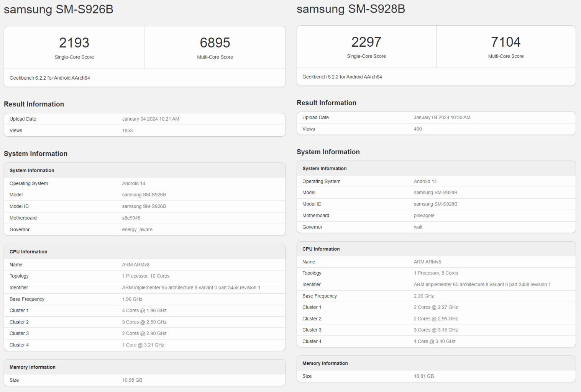Screen dimensions: 581x392
Task: Click the 2297 single-core score
Action: (x=366, y=42)
